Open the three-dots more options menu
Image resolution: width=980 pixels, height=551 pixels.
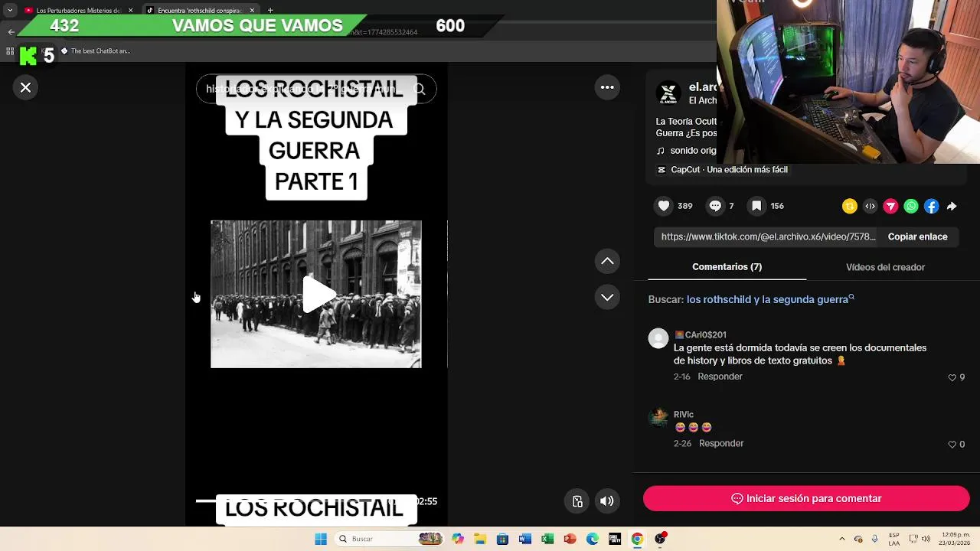pos(607,87)
